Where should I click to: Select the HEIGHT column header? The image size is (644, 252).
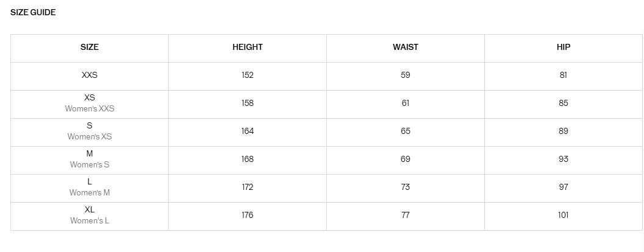[x=248, y=47]
